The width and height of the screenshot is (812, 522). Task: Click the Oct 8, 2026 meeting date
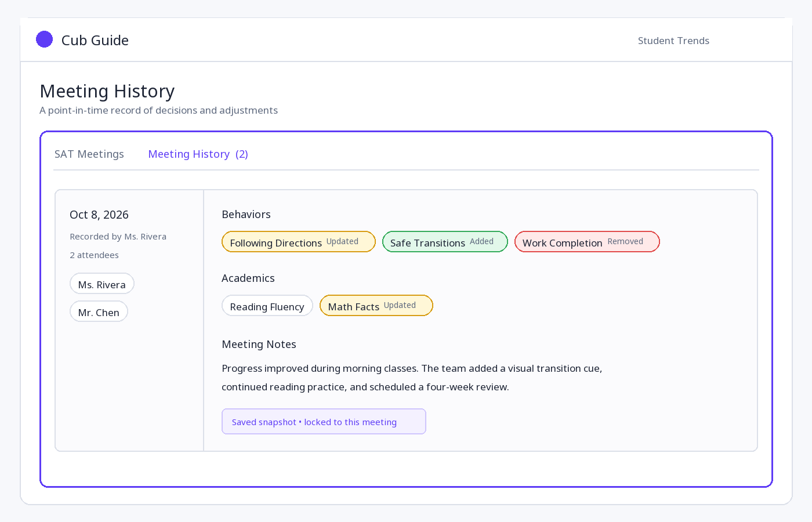coord(99,215)
